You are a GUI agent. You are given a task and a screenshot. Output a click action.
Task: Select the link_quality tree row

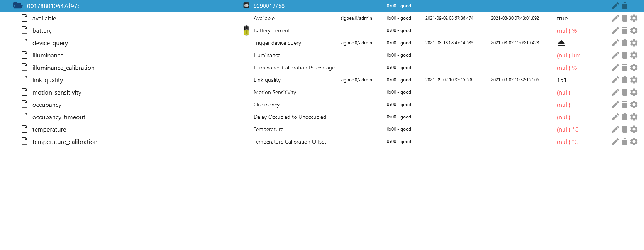[x=322, y=80]
